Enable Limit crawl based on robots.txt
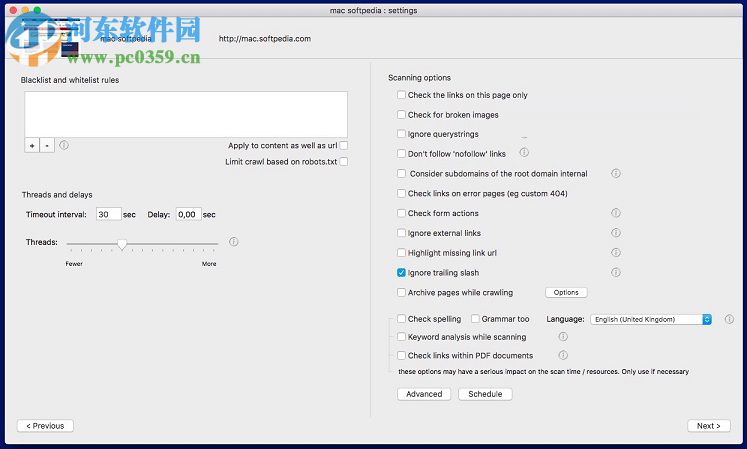747x449 pixels. click(x=343, y=162)
